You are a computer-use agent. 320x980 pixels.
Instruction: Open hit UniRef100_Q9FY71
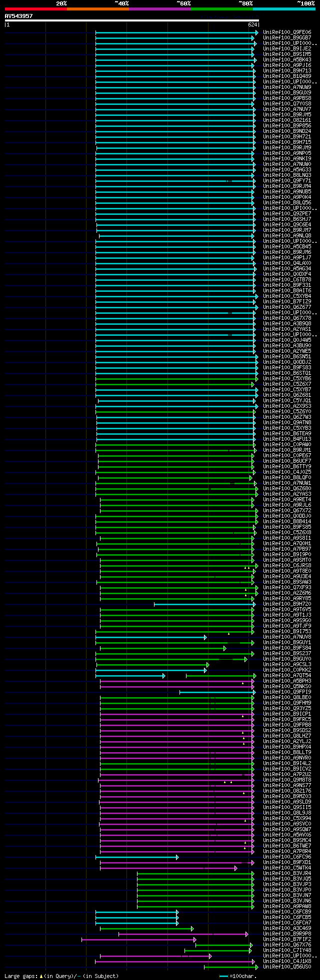(287, 181)
